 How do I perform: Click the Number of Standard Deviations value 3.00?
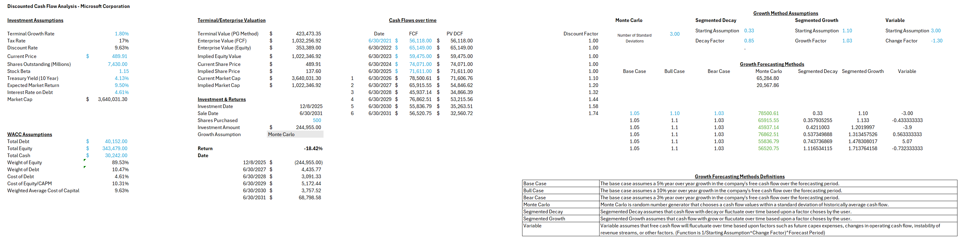pyautogui.click(x=674, y=34)
